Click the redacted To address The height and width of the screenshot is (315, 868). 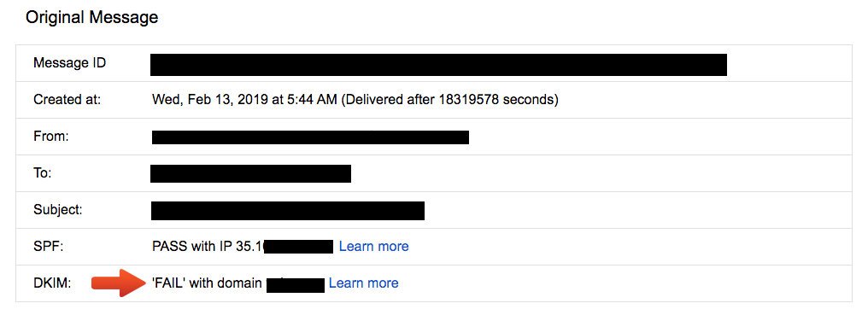pyautogui.click(x=251, y=173)
